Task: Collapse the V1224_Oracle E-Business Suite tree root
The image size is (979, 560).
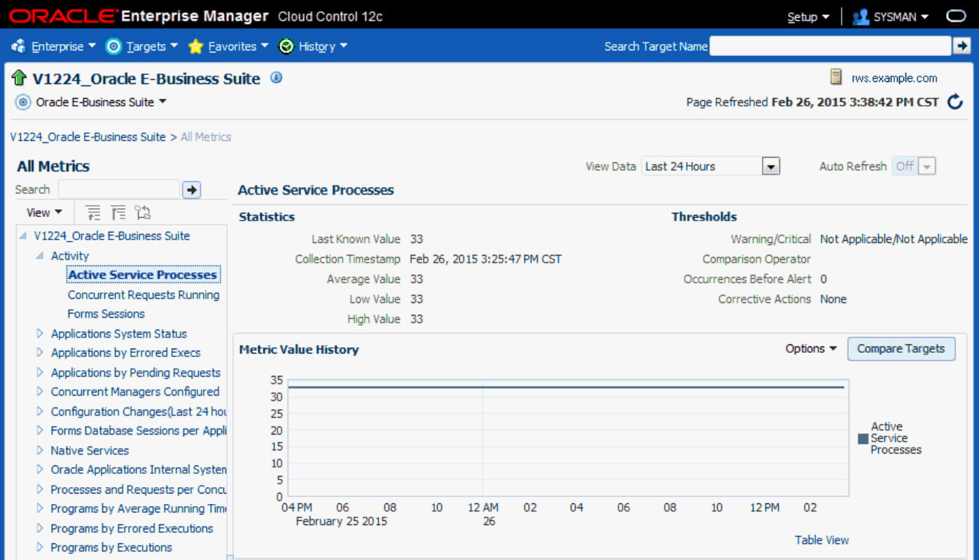Action: point(24,236)
